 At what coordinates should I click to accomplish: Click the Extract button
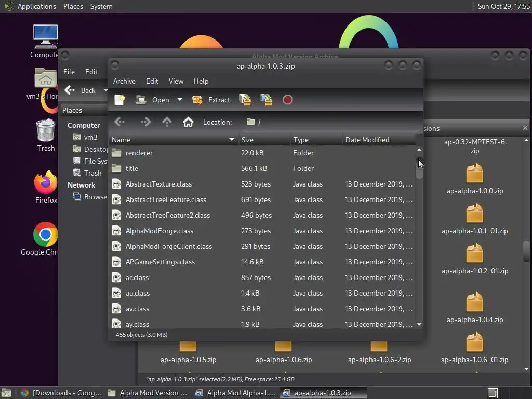[x=211, y=100]
